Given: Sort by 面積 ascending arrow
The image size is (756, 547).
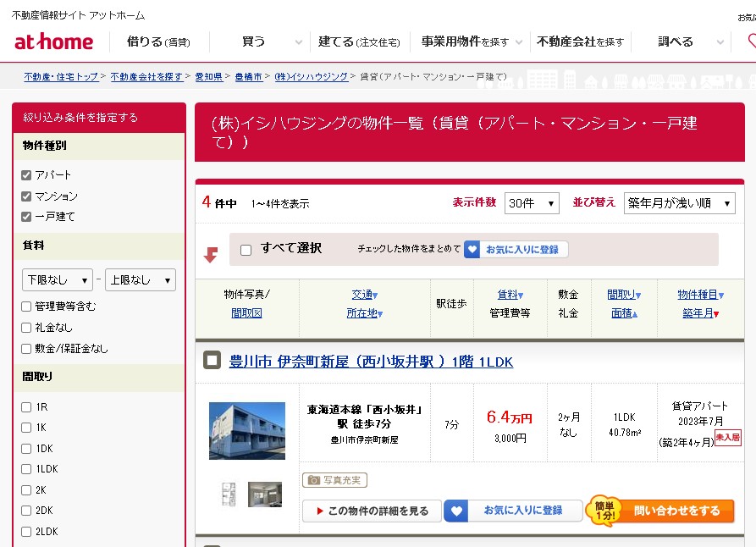Looking at the screenshot, I should coord(635,313).
